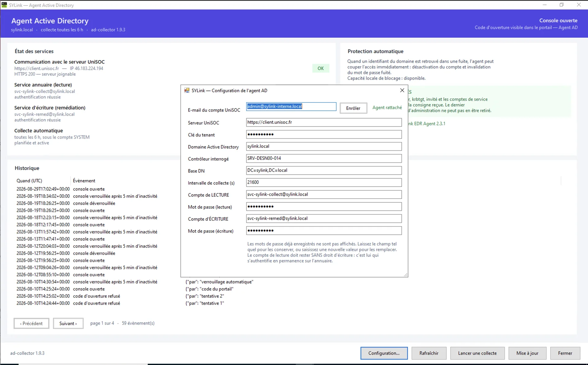Click the Fermer button
The width and height of the screenshot is (588, 365).
(x=565, y=353)
